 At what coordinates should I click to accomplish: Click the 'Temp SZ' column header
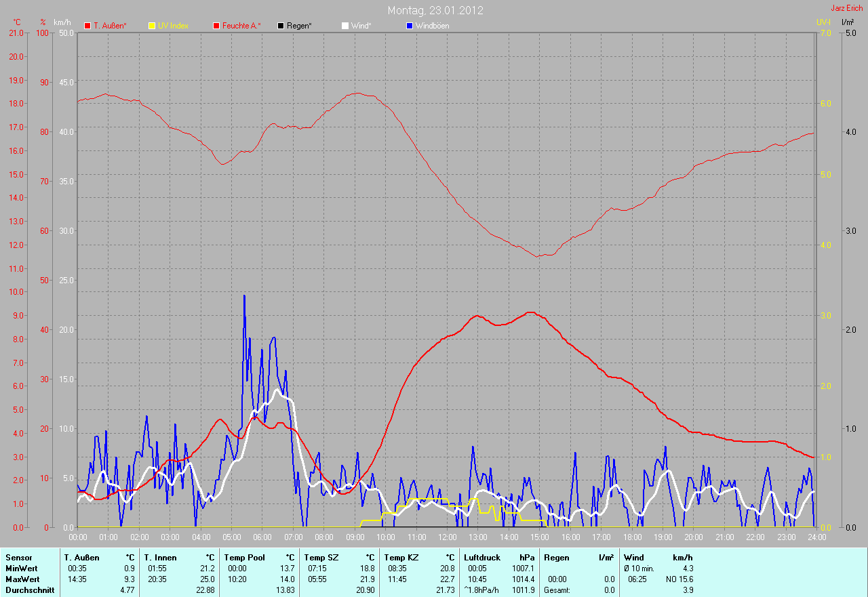point(321,557)
